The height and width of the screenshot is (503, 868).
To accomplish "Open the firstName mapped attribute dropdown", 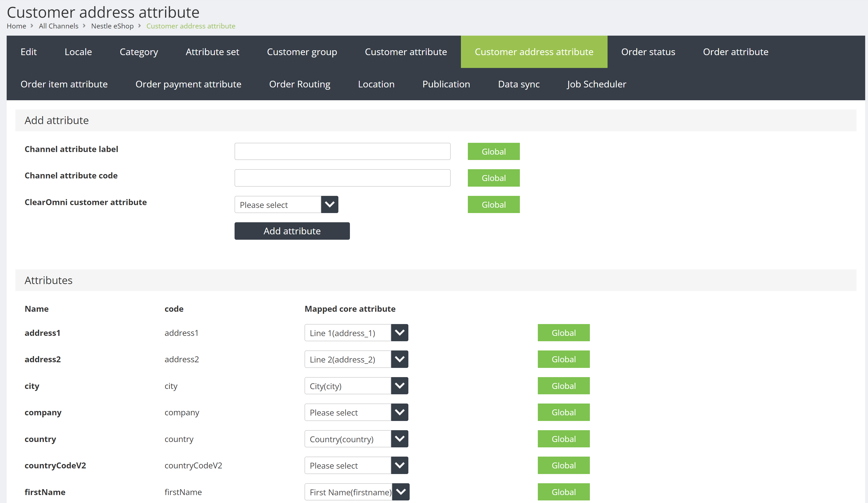I will point(357,492).
